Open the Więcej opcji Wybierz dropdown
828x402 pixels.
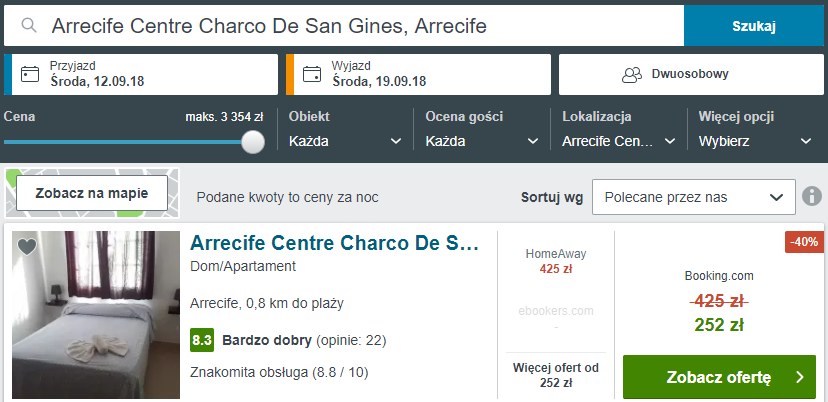755,141
